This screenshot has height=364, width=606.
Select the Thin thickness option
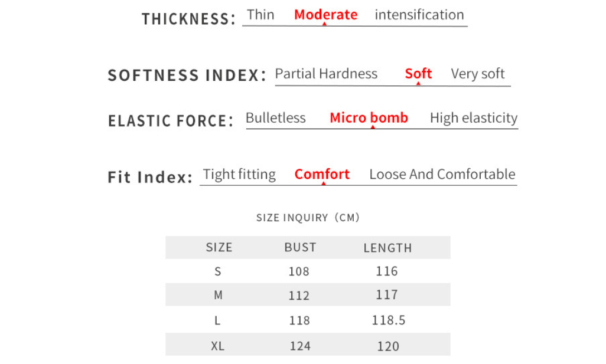click(x=260, y=15)
